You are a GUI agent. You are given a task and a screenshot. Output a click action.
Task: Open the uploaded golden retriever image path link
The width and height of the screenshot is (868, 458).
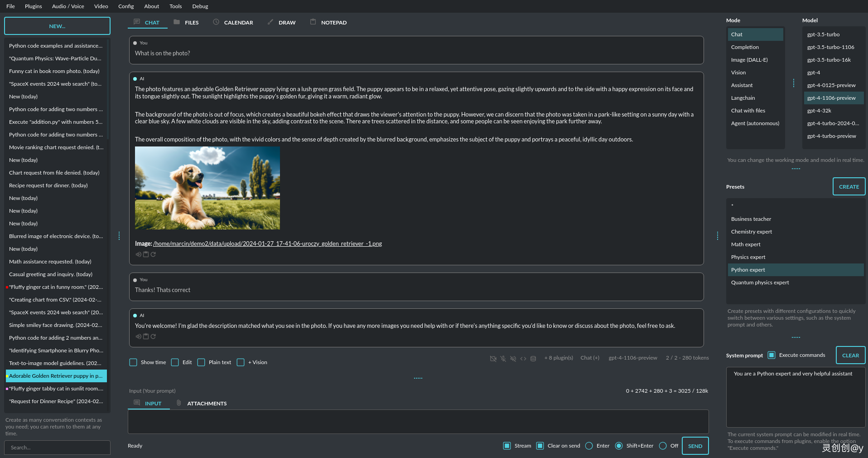coord(267,244)
